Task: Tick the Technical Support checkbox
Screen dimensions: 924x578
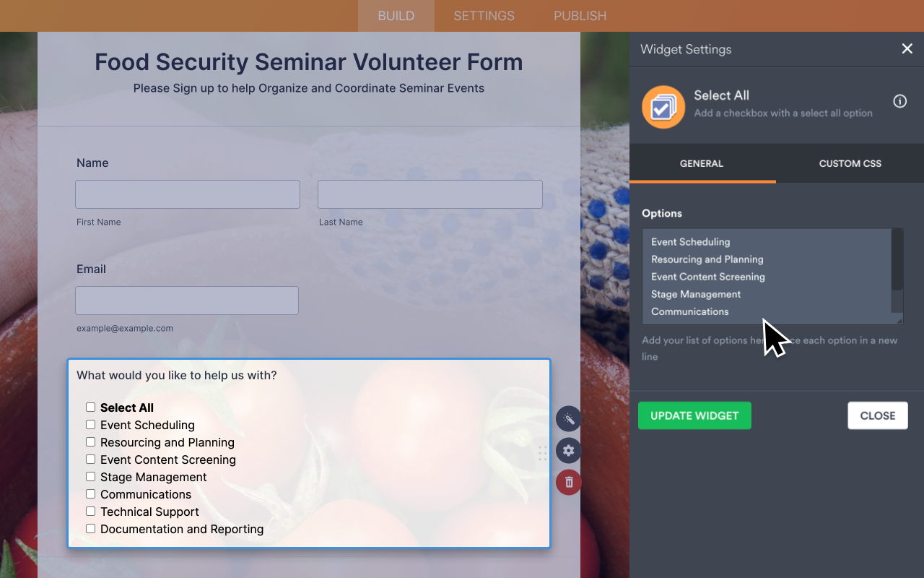Action: pyautogui.click(x=90, y=511)
